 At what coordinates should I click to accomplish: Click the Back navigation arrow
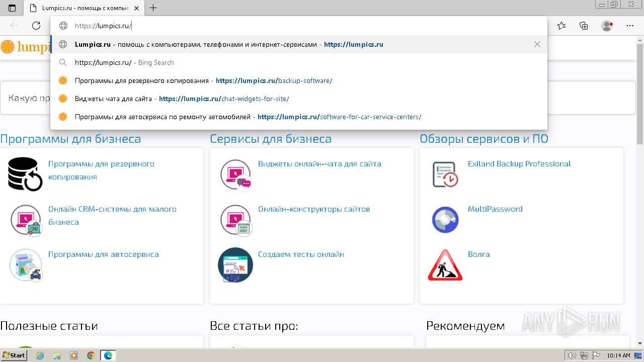(x=14, y=26)
